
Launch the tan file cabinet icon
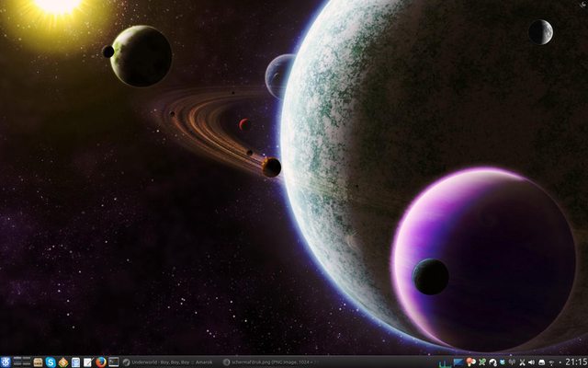pos(38,362)
